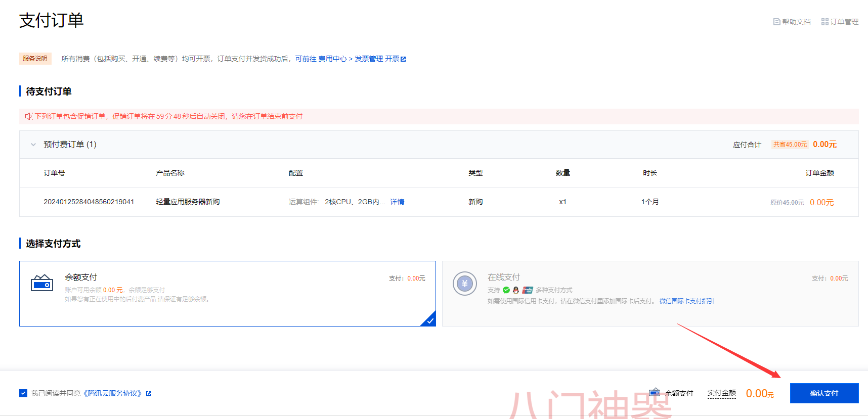Open 《腾讯云服务协议》 link
The image size is (868, 419).
point(113,393)
